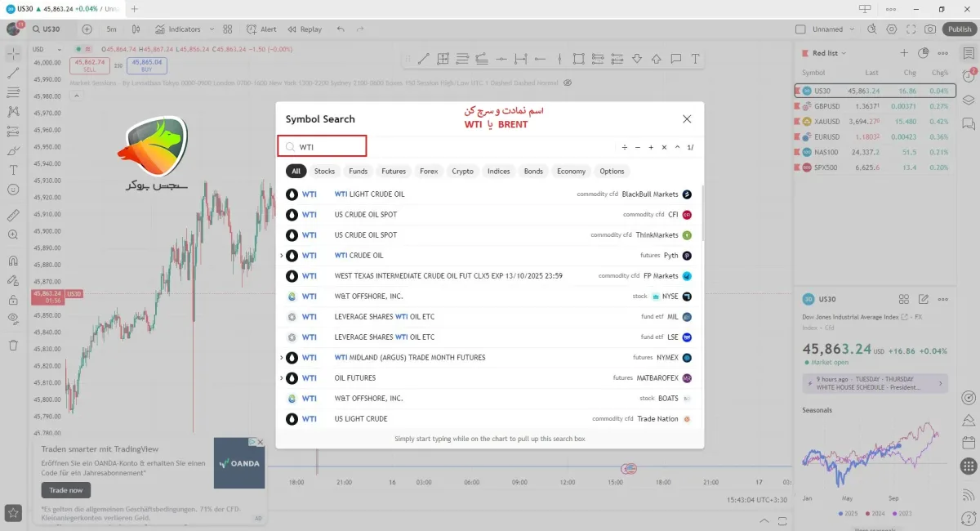Select the Futures filter tab
Viewport: 980px width, 531px height.
(394, 172)
